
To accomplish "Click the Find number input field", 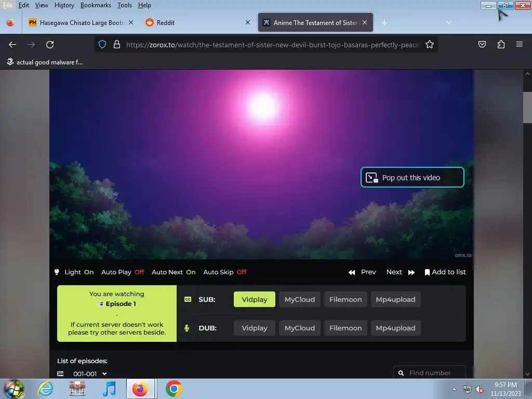I will [x=430, y=373].
